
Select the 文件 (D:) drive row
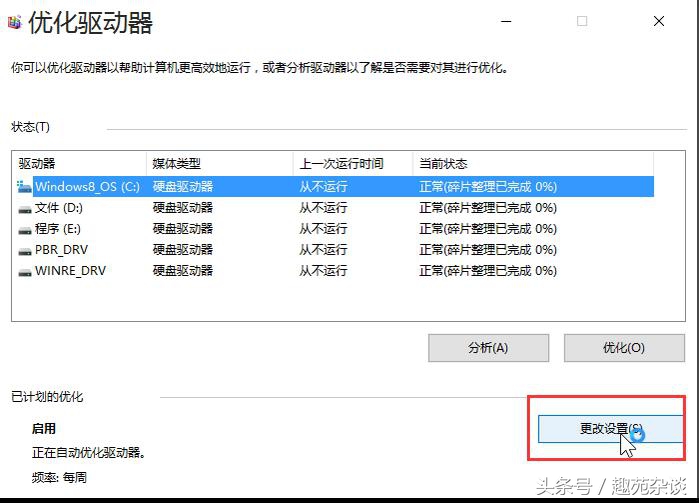pyautogui.click(x=335, y=208)
